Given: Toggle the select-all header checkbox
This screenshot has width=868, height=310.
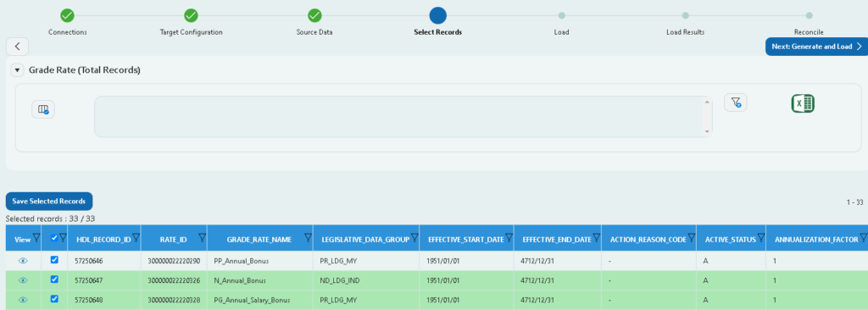Looking at the screenshot, I should [x=53, y=238].
